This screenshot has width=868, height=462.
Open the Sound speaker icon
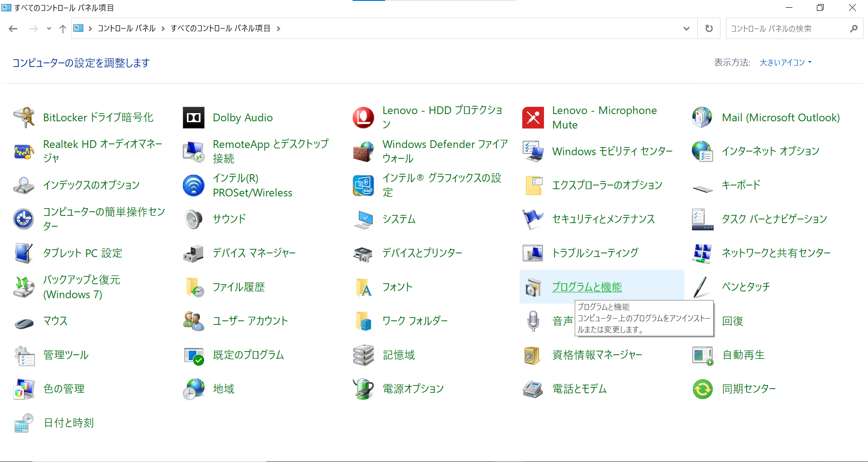(194, 219)
